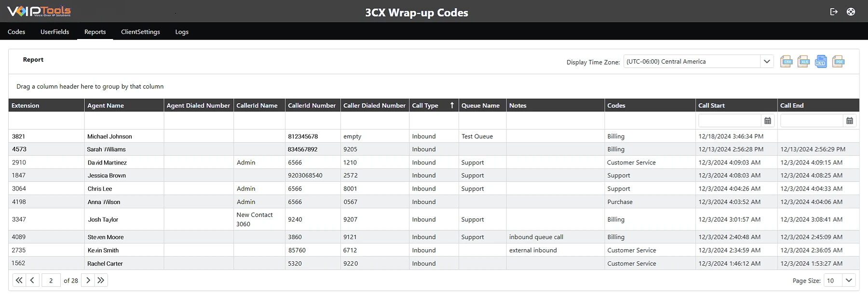Click Kevin Smith agent name

(x=103, y=250)
